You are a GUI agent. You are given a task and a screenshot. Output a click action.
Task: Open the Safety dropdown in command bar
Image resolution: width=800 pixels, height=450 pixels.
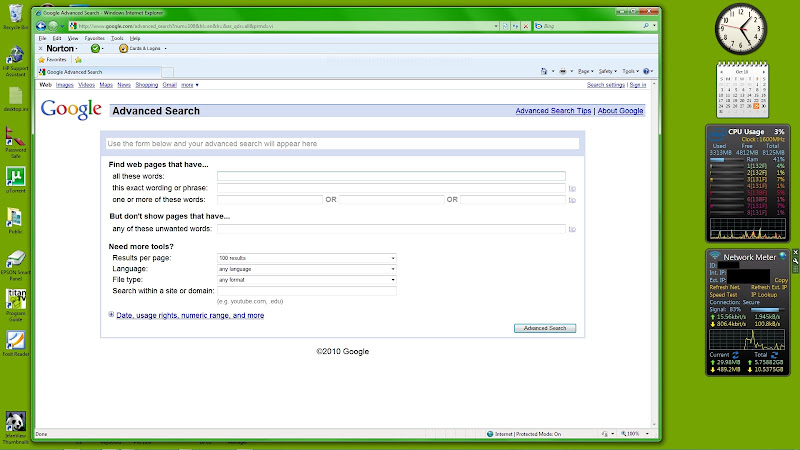click(608, 71)
